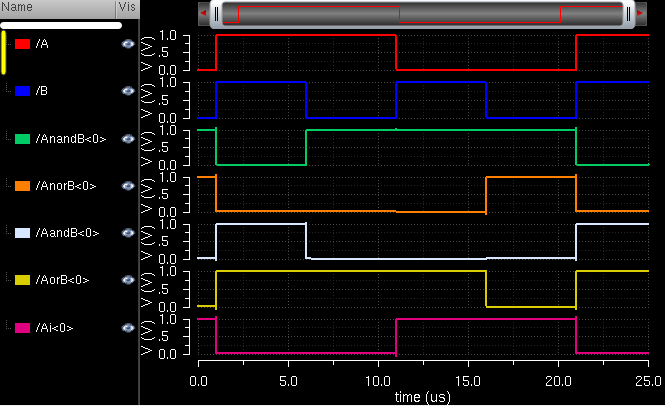
Task: Click the time (us) axis label
Action: [422, 397]
